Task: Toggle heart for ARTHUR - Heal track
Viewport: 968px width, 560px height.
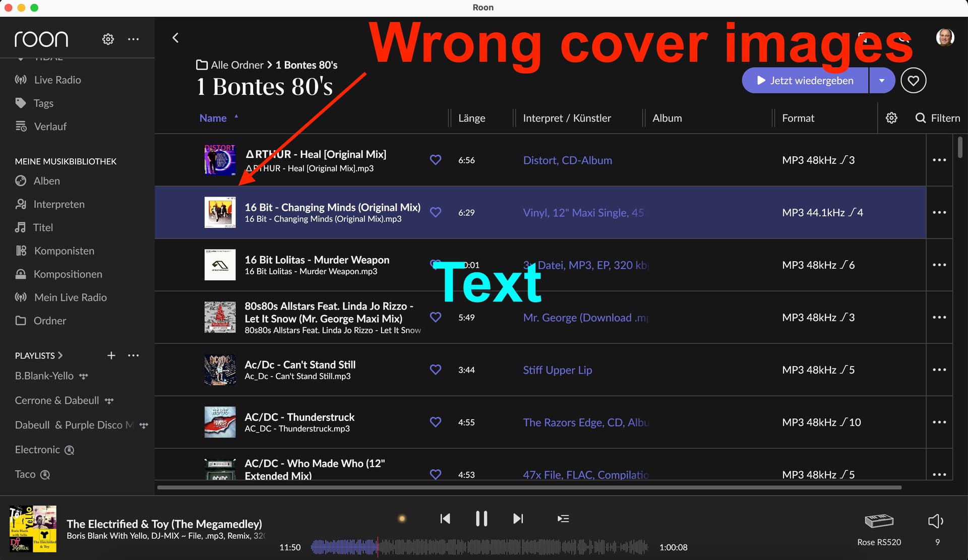Action: [436, 160]
